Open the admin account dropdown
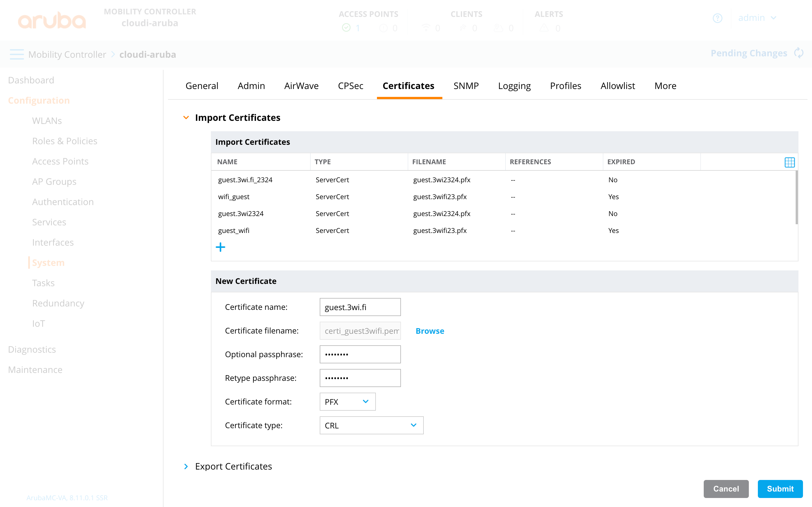812x507 pixels. pos(758,18)
